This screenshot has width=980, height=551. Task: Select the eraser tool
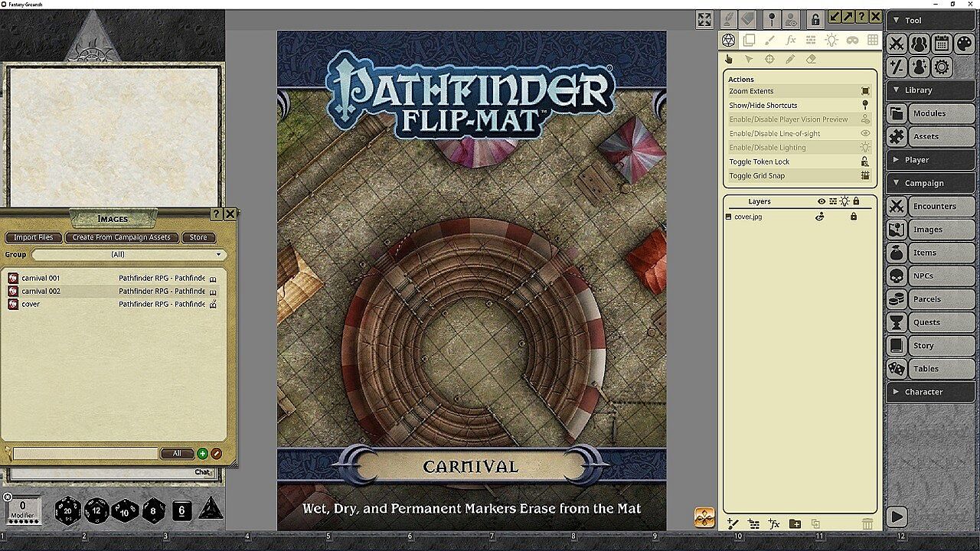click(x=811, y=59)
